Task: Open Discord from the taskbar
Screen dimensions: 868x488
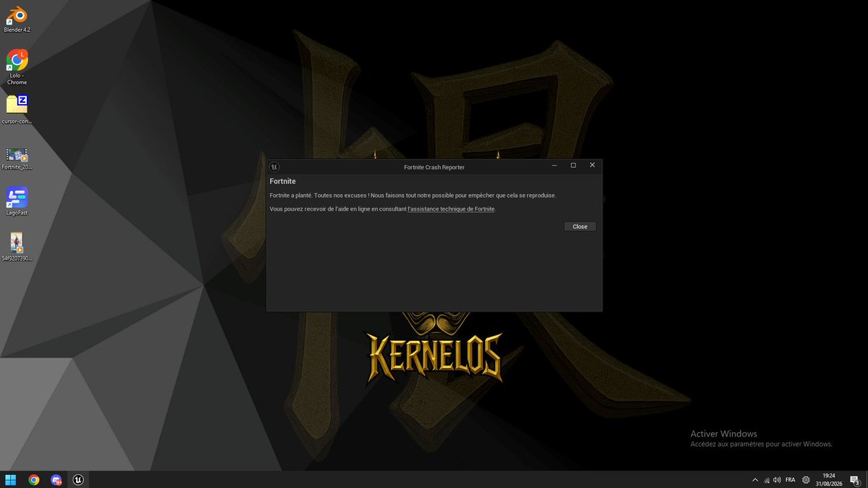Action: pyautogui.click(x=56, y=480)
